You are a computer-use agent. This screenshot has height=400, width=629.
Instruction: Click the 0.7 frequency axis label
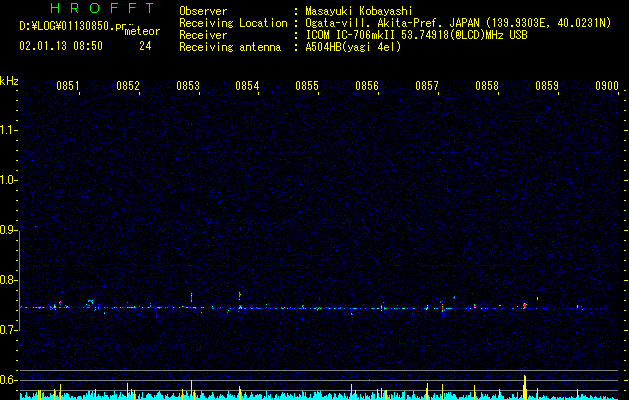[8, 330]
